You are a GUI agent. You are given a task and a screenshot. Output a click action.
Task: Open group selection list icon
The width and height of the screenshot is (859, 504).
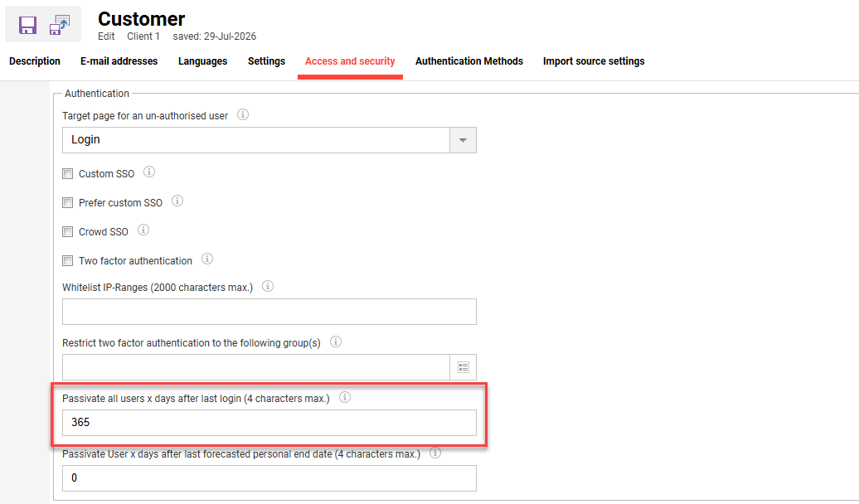pos(463,367)
